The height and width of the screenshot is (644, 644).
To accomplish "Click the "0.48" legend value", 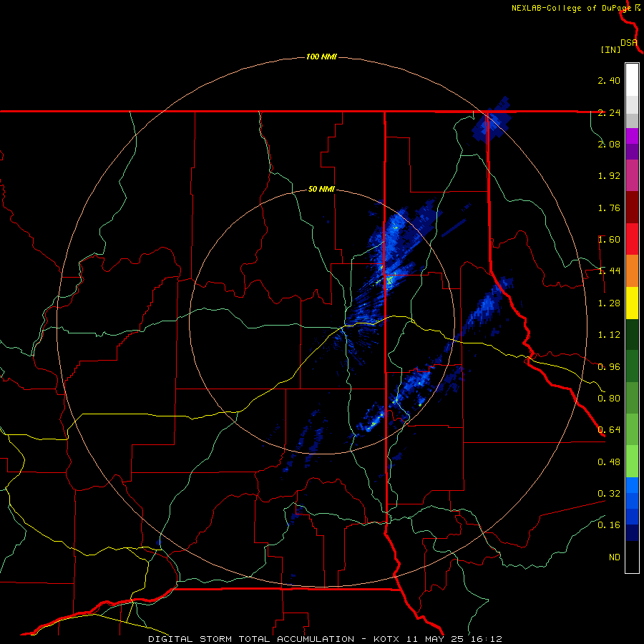I will click(609, 462).
